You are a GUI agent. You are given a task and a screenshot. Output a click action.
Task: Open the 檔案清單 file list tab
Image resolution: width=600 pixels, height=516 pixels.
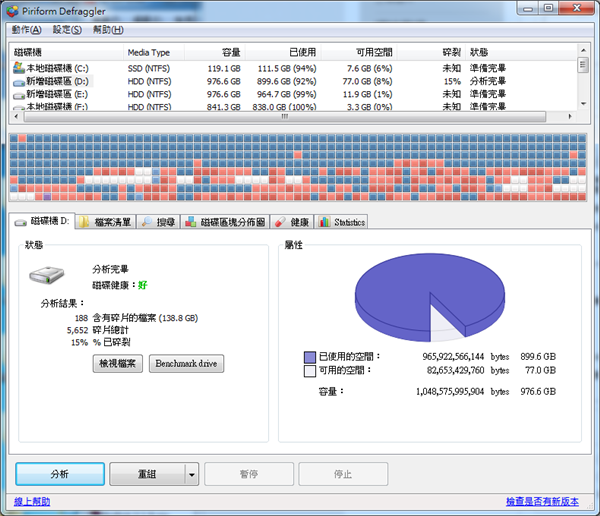point(106,222)
